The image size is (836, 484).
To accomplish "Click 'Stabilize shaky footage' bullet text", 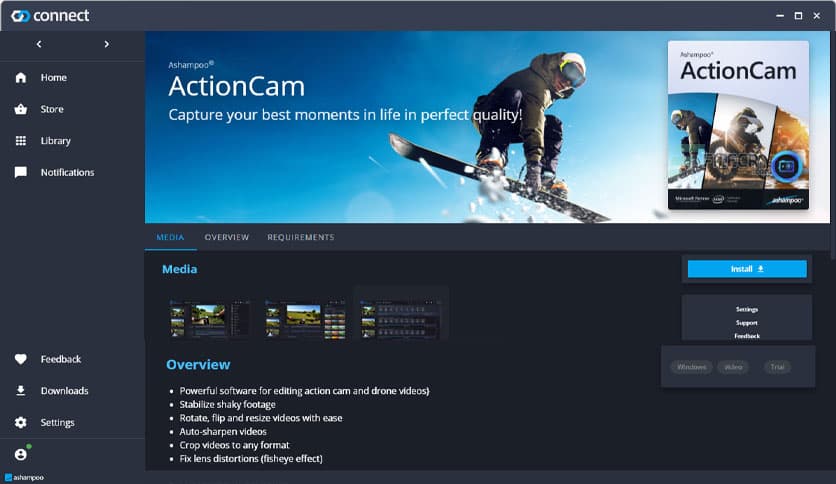I will (228, 405).
